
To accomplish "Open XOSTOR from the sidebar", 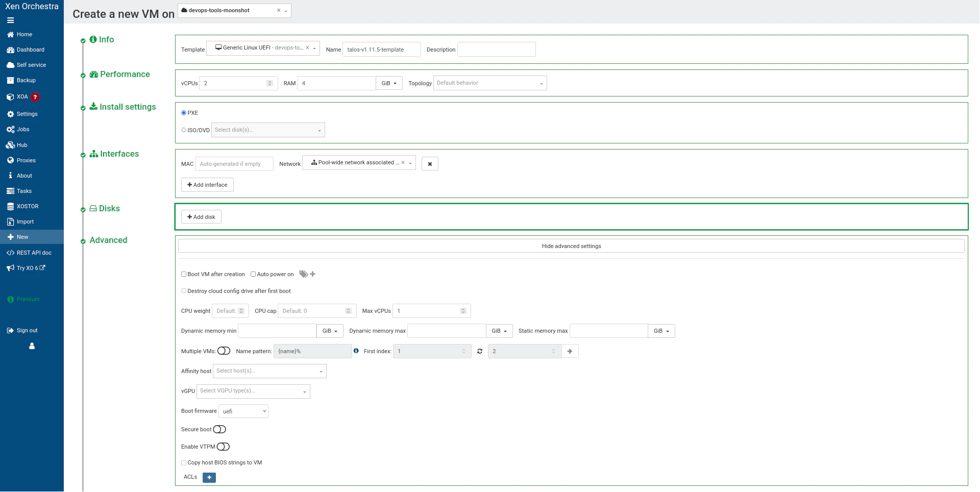I will (27, 206).
